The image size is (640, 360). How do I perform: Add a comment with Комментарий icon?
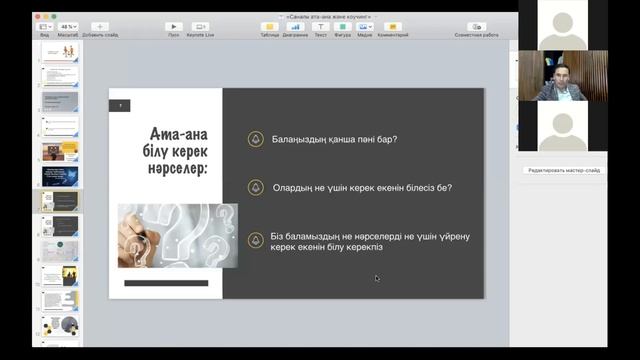click(x=393, y=27)
